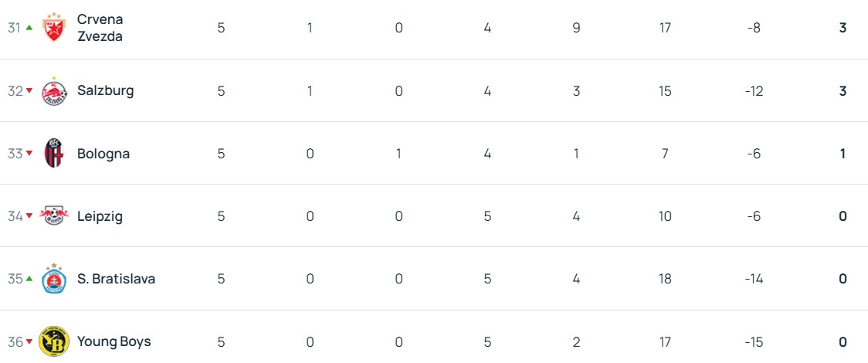Screen dimensions: 868x363
Task: Select the Young Boys team name
Action: pos(114,341)
